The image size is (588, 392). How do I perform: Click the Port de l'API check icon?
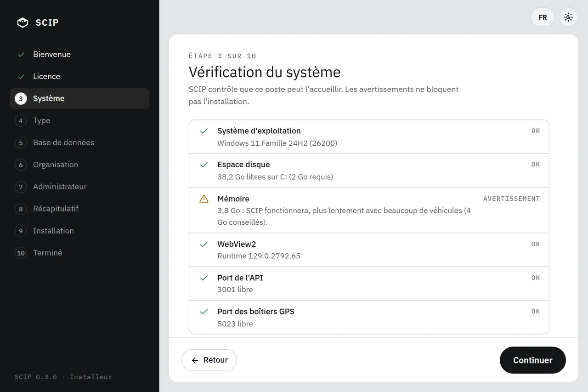[x=204, y=278]
